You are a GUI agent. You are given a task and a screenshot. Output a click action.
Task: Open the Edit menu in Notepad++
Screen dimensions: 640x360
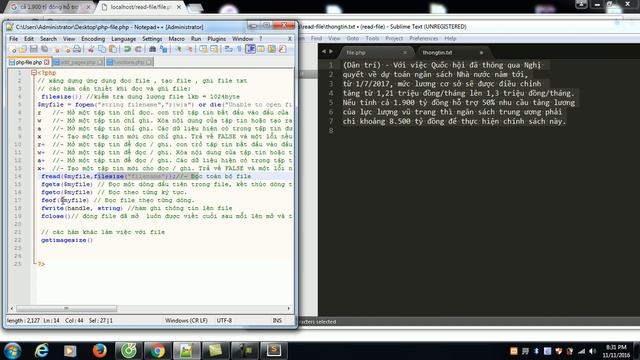click(x=29, y=39)
